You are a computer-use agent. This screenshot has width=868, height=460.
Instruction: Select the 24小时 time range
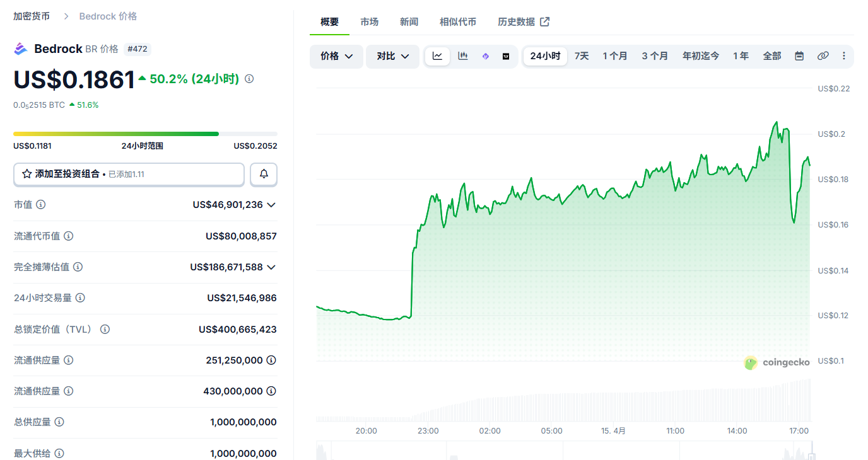pyautogui.click(x=545, y=56)
